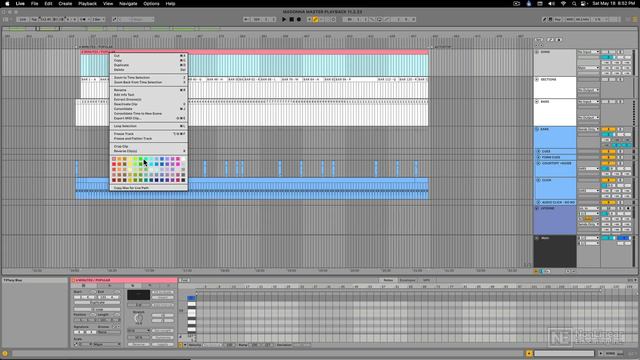The height and width of the screenshot is (360, 640).
Task: Switch to the Notes tab in Clip View
Action: click(388, 280)
